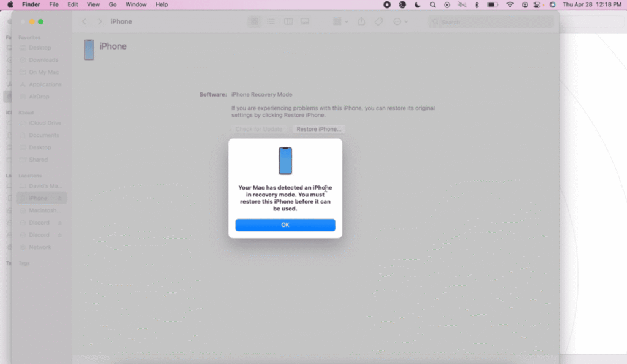
Task: Open the Share options from the toolbar
Action: [x=361, y=21]
